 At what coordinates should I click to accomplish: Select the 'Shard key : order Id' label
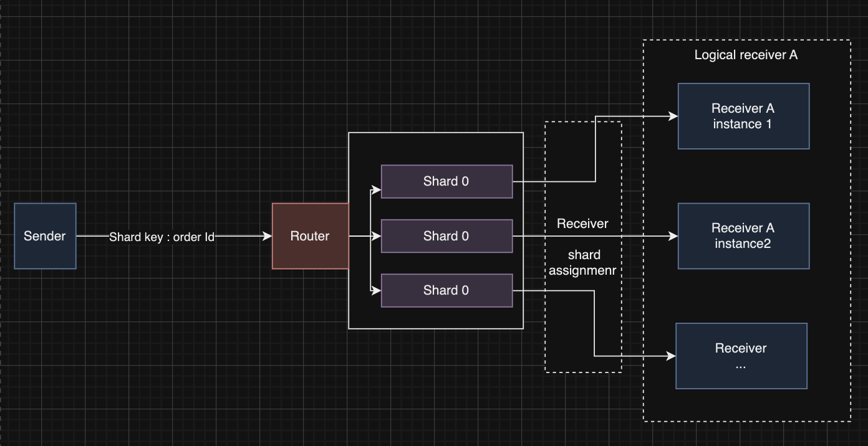pyautogui.click(x=162, y=237)
